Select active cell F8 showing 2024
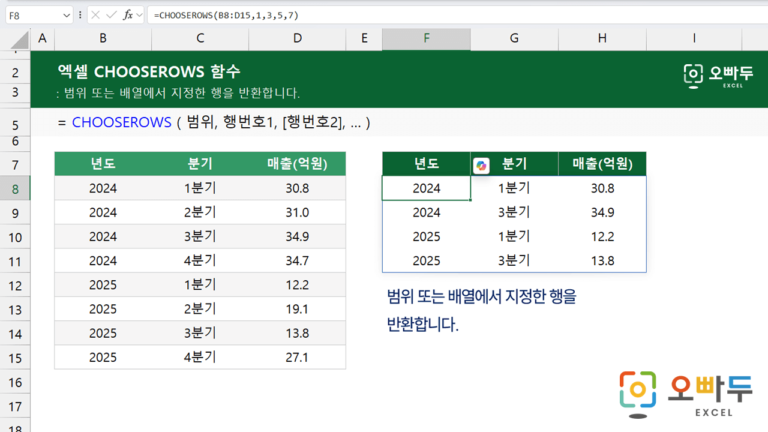This screenshot has width=768, height=432. (426, 188)
